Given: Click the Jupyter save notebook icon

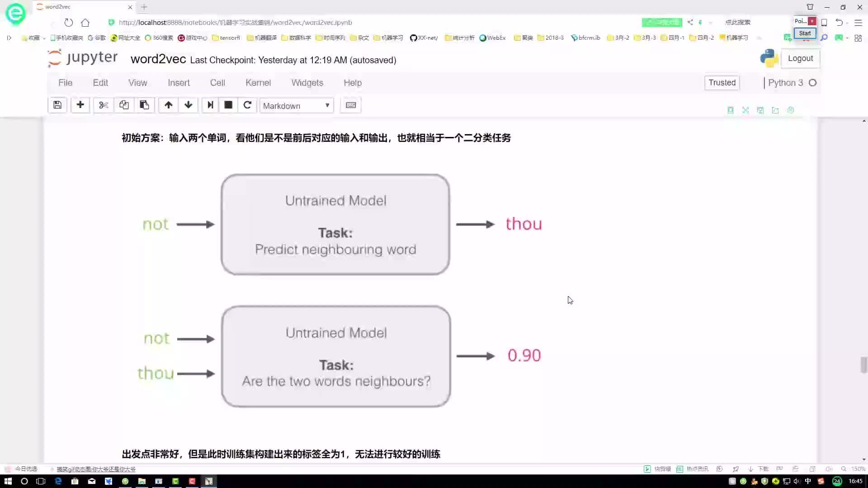Looking at the screenshot, I should point(57,105).
